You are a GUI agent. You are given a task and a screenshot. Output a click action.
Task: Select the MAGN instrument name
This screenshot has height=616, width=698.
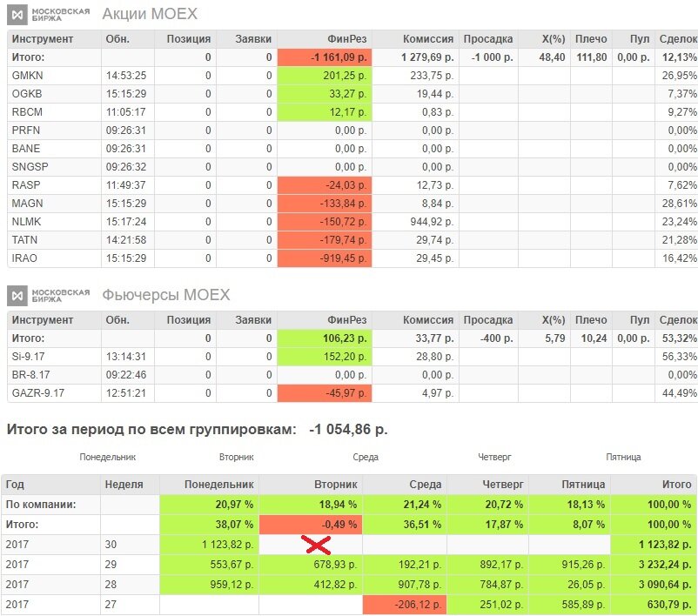[27, 204]
